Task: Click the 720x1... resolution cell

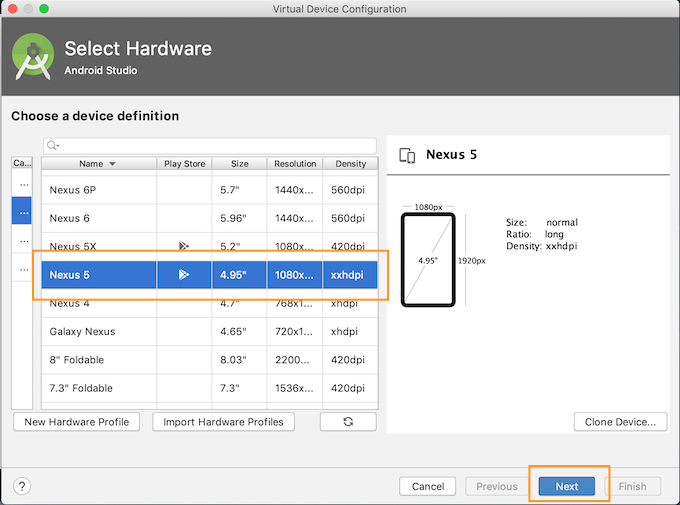Action: [x=295, y=331]
